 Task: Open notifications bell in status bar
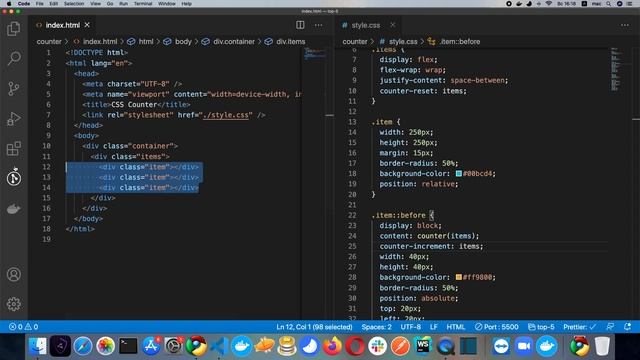[628, 327]
